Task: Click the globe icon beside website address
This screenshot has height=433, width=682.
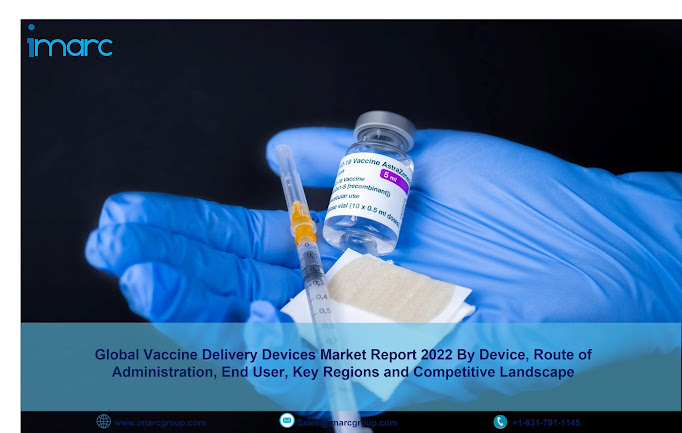Action: point(104,421)
